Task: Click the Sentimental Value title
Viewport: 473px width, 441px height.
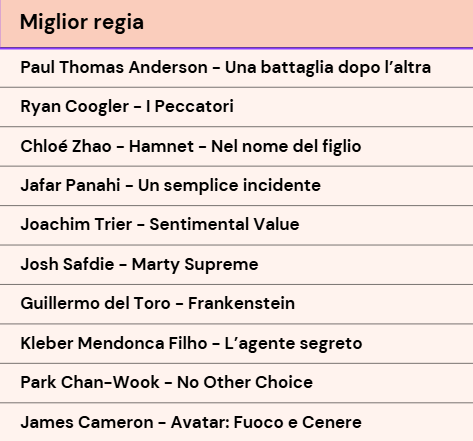Action: [x=224, y=224]
